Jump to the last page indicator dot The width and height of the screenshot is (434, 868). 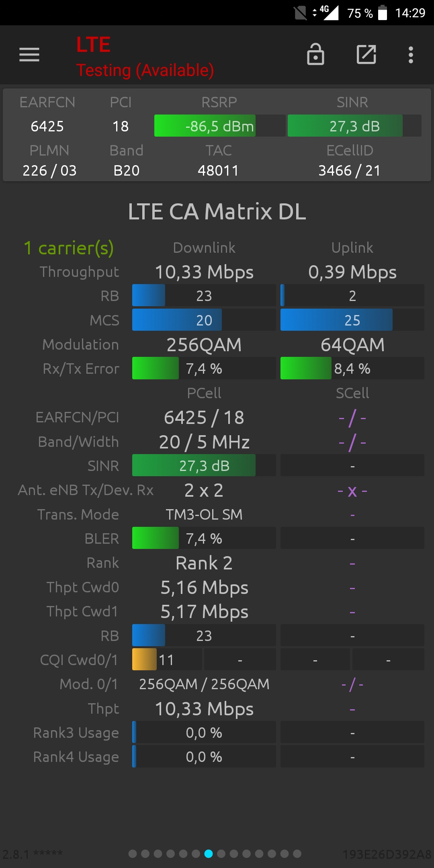(297, 854)
